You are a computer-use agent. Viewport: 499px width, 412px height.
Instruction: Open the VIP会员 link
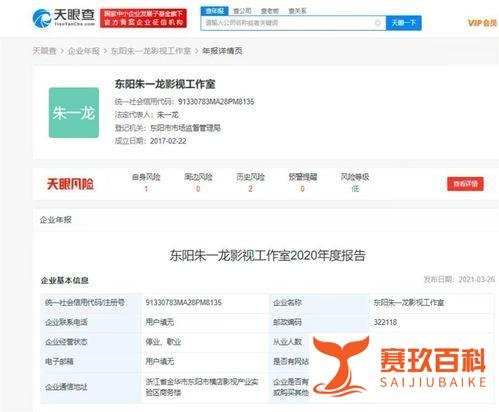482,23
